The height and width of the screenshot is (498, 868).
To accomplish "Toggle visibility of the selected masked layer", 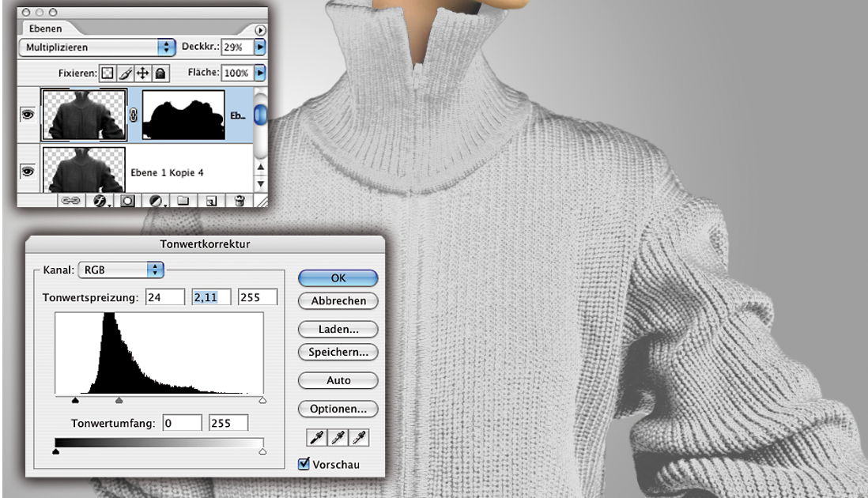I will point(26,114).
